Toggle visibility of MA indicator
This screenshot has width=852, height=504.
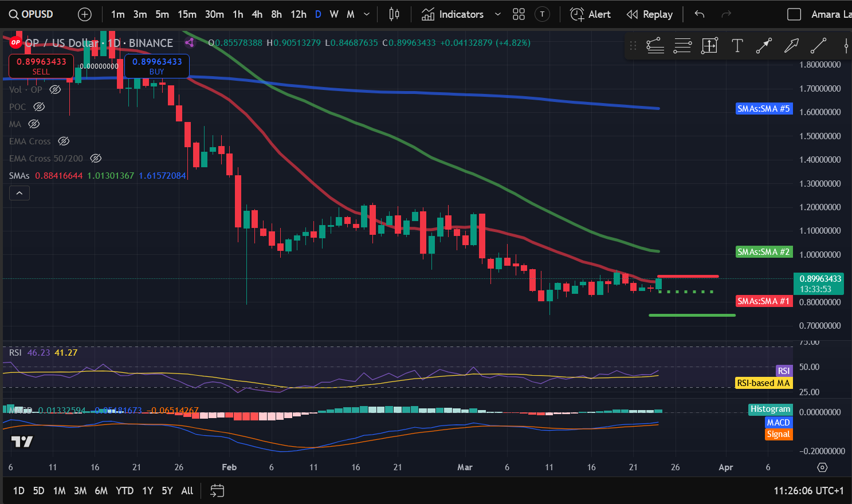(x=34, y=124)
